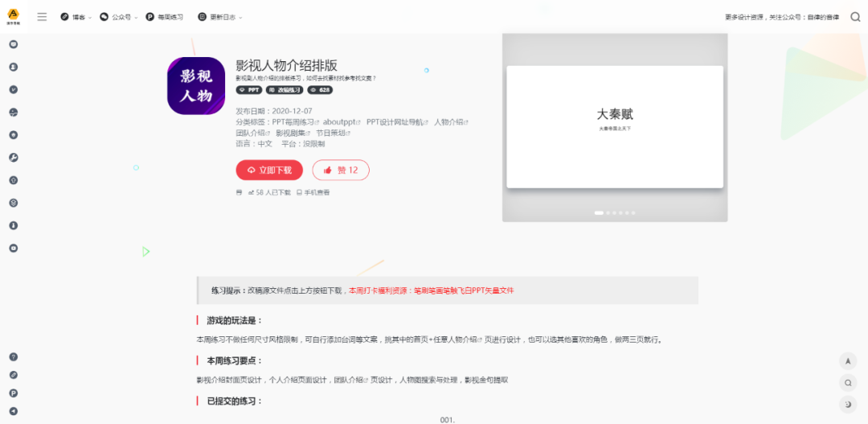The height and width of the screenshot is (424, 868).
Task: Click the chat bubble sidebar icon
Action: point(14,43)
